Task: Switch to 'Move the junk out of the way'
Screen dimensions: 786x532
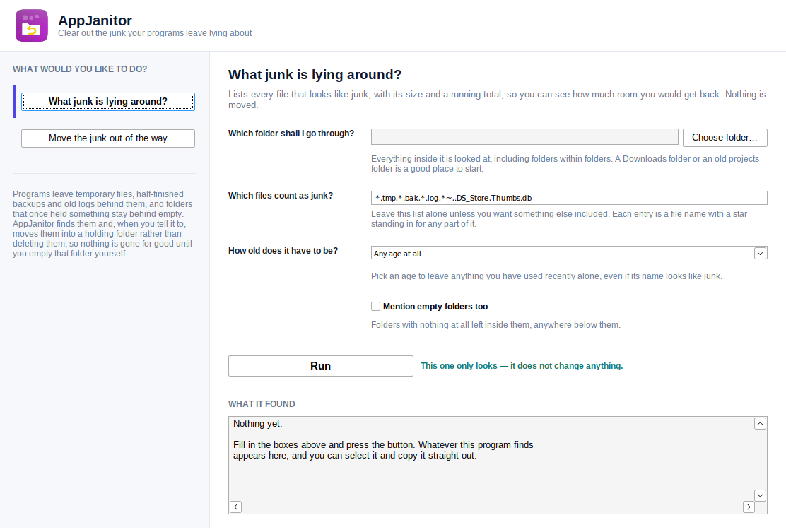Action: pos(107,138)
